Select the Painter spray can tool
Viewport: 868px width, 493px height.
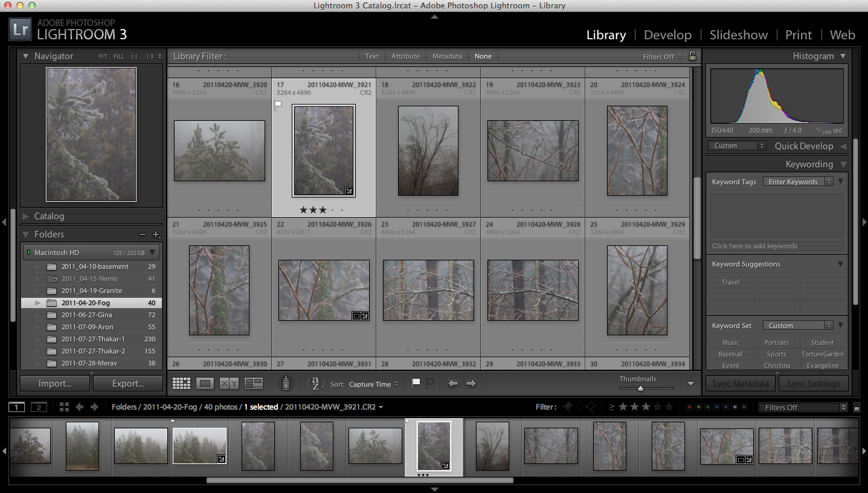[x=286, y=383]
